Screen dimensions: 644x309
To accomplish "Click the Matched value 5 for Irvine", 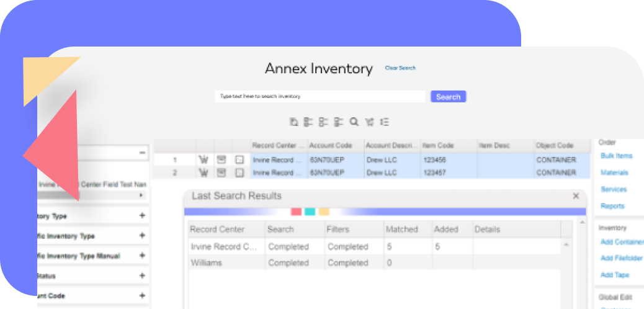I will tap(389, 246).
